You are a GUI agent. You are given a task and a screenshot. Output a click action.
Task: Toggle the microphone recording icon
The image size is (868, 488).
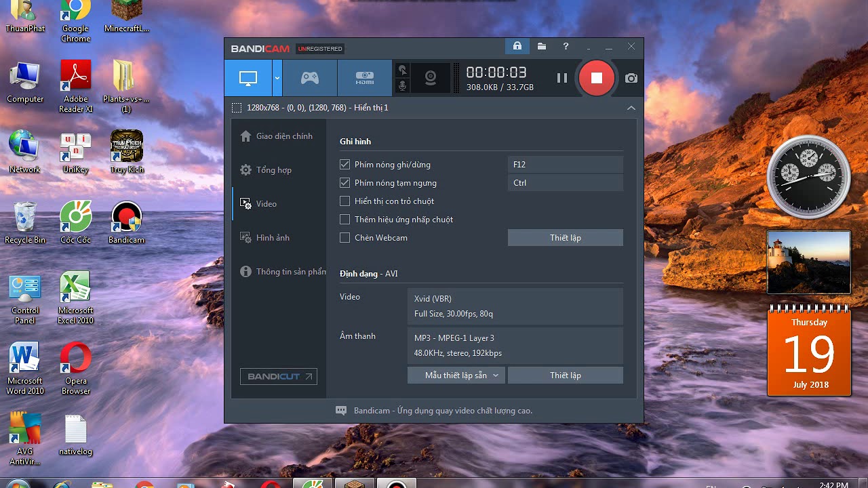[403, 86]
